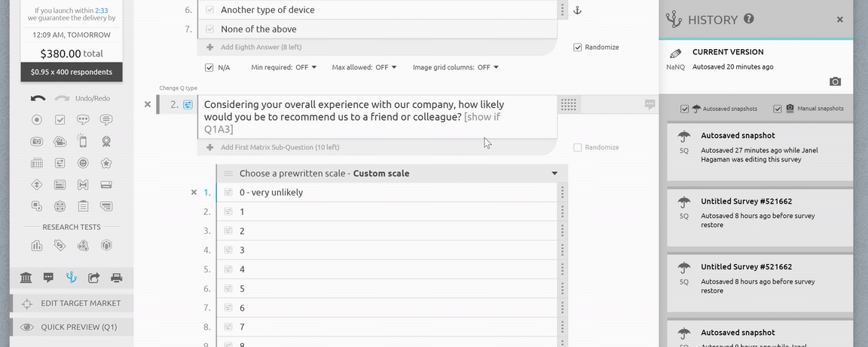The height and width of the screenshot is (347, 868).
Task: Remove the '0 - very unlikely' scale row
Action: point(194,192)
